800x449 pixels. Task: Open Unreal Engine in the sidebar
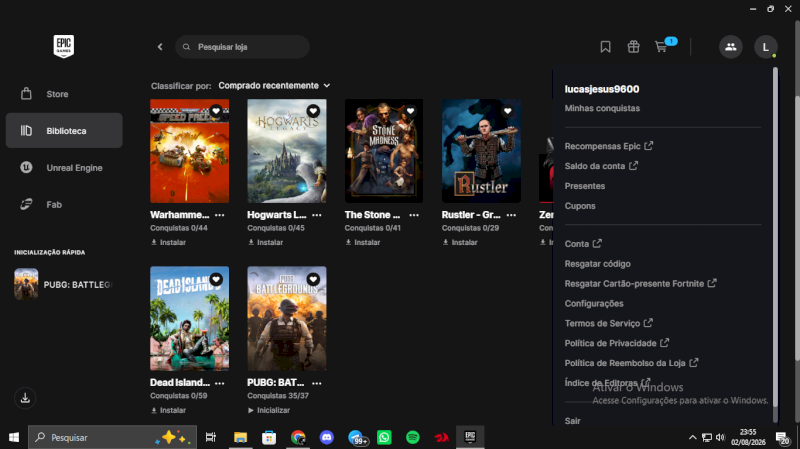click(64, 167)
